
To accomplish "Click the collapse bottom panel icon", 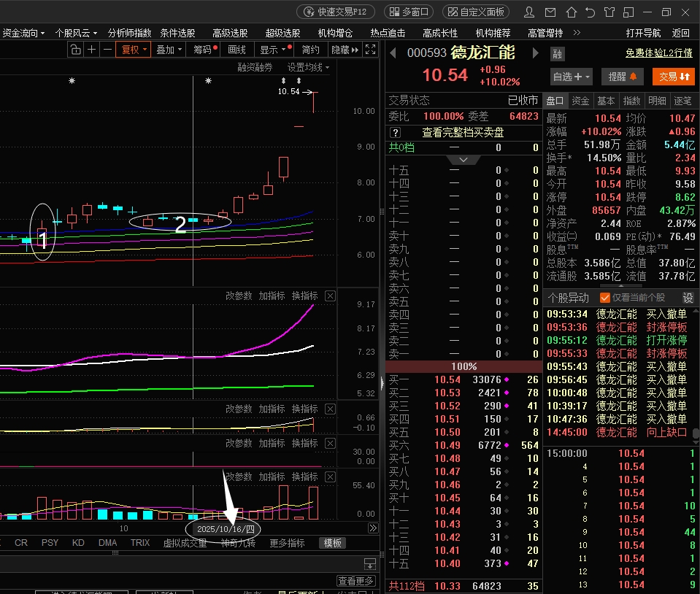I will tap(369, 564).
